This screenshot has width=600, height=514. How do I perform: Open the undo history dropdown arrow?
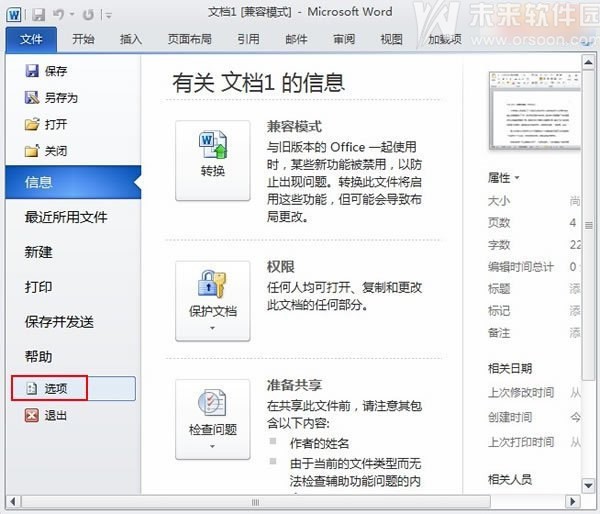coord(72,15)
